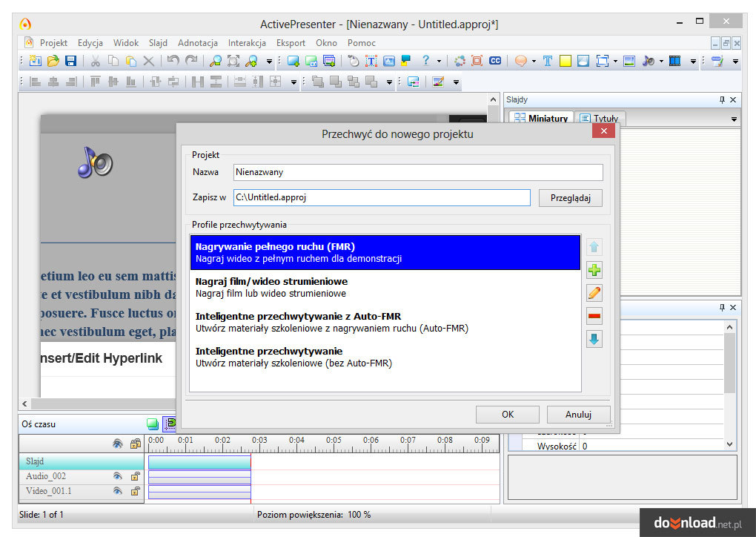Click the 0:05 mark on timeline ruler
The width and height of the screenshot is (756, 537).
tap(334, 441)
